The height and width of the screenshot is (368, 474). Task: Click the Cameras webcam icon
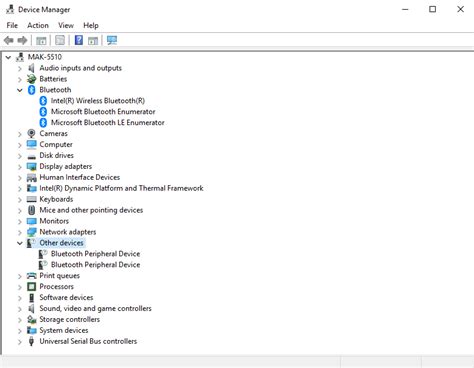coord(31,134)
